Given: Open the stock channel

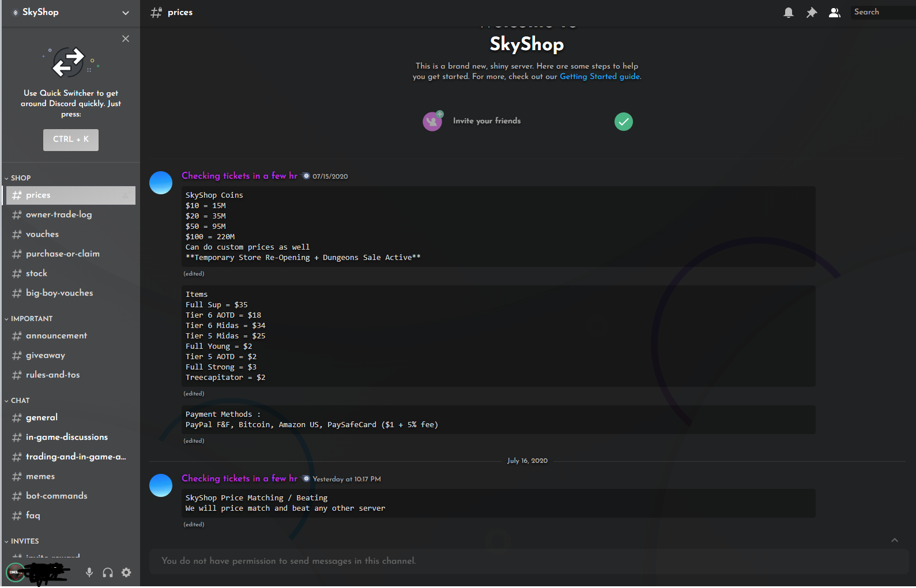Looking at the screenshot, I should click(71, 274).
